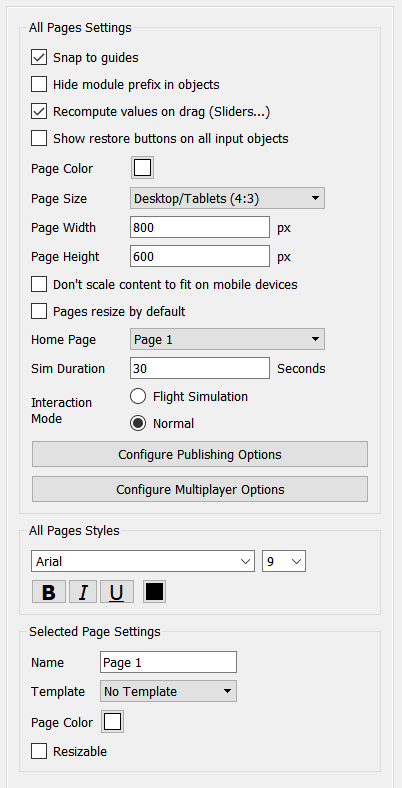Expand the Home Page dropdown
Screen dimensions: 402x788
tap(227, 339)
